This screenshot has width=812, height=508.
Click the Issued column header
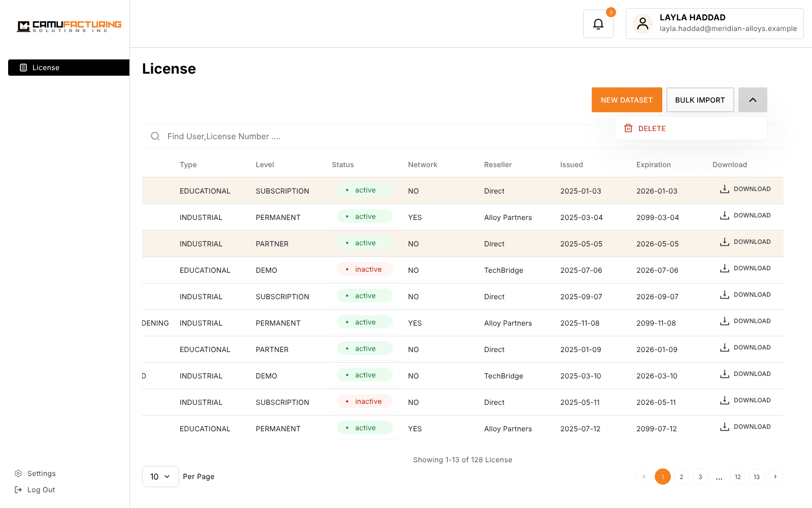pyautogui.click(x=571, y=165)
